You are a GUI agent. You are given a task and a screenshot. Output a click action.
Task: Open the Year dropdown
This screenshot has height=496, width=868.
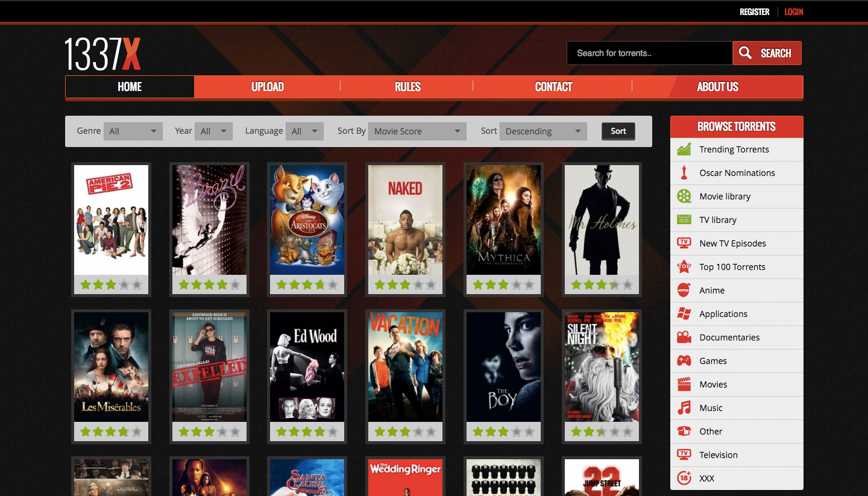213,131
